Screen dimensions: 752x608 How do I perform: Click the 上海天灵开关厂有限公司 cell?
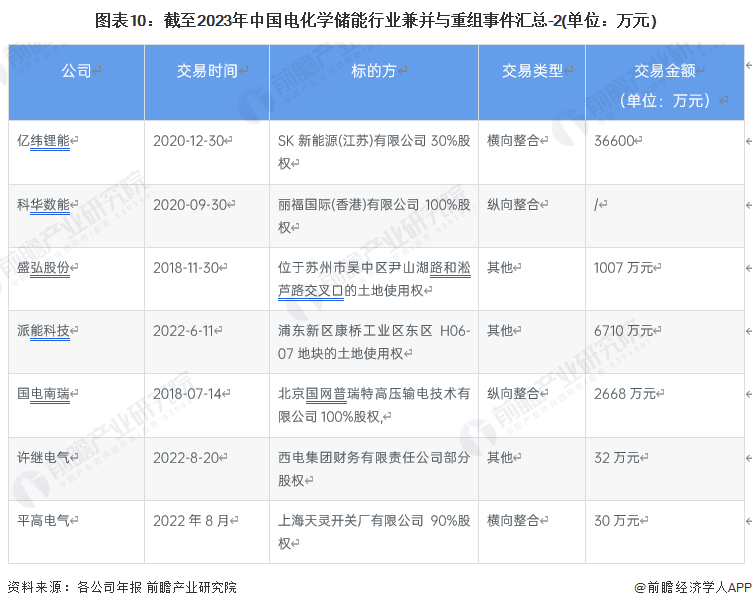coord(374,532)
